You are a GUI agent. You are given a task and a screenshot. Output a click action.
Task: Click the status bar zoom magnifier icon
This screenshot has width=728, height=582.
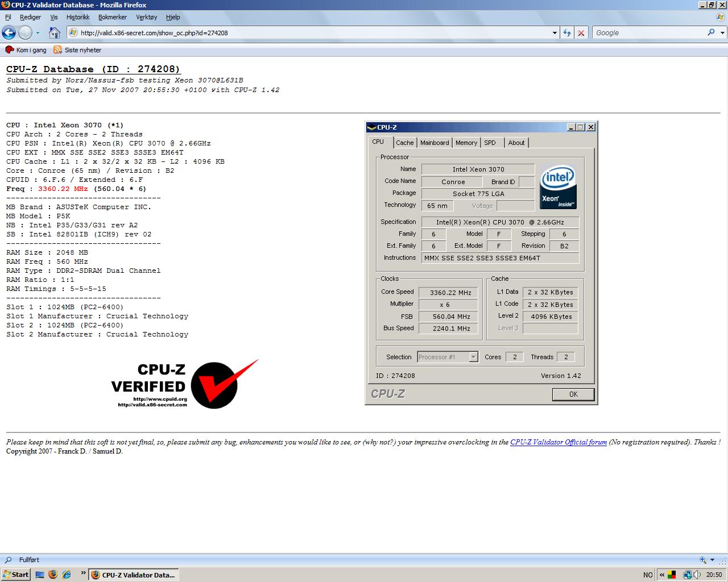point(703,560)
